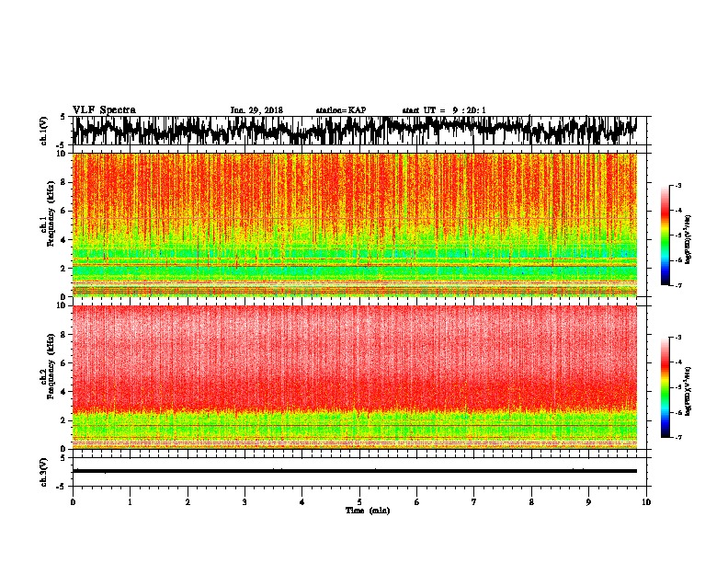Click the time axis tick label "5"
Screen dimensions: 728x563
coord(359,501)
